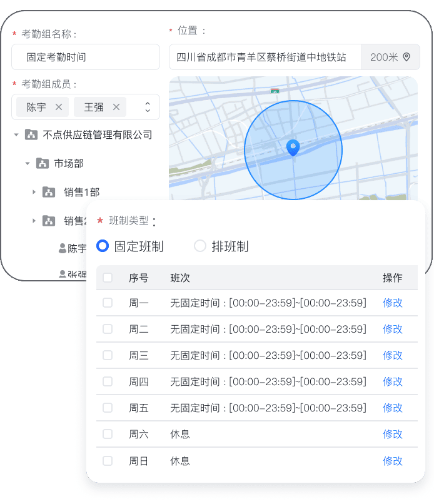Remove 王强 tag from members
Viewport: 434px width, 504px height.
(116, 107)
